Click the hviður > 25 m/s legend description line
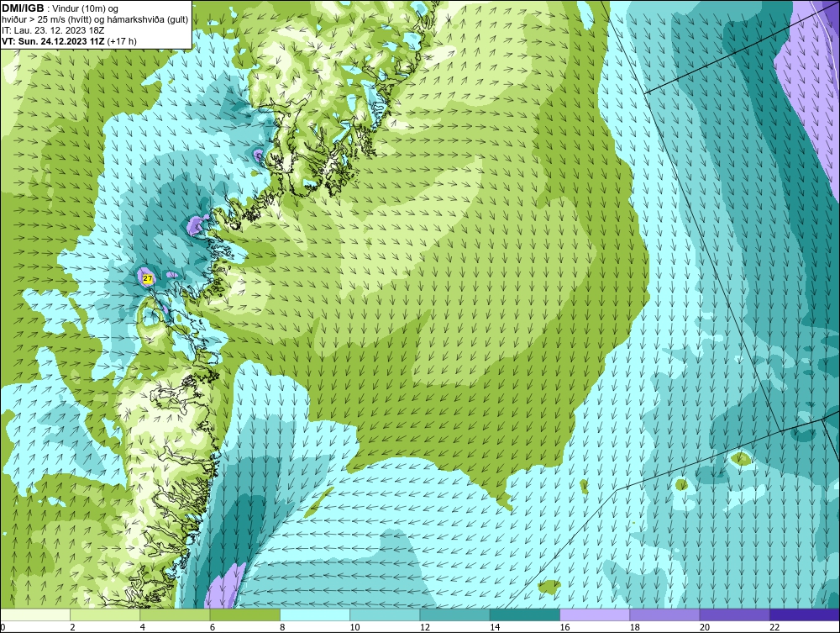 (x=95, y=20)
